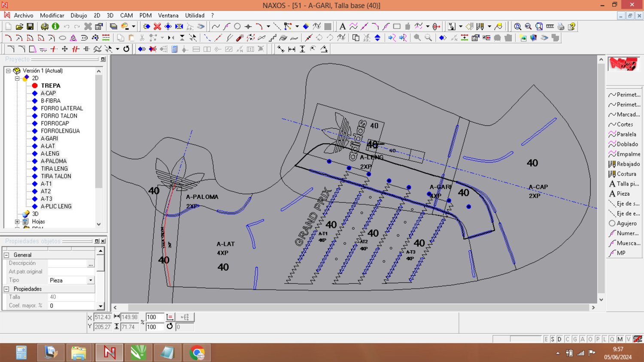This screenshot has width=644, height=362.
Task: Click the blue up-down arrows icon
Action: point(377,38)
